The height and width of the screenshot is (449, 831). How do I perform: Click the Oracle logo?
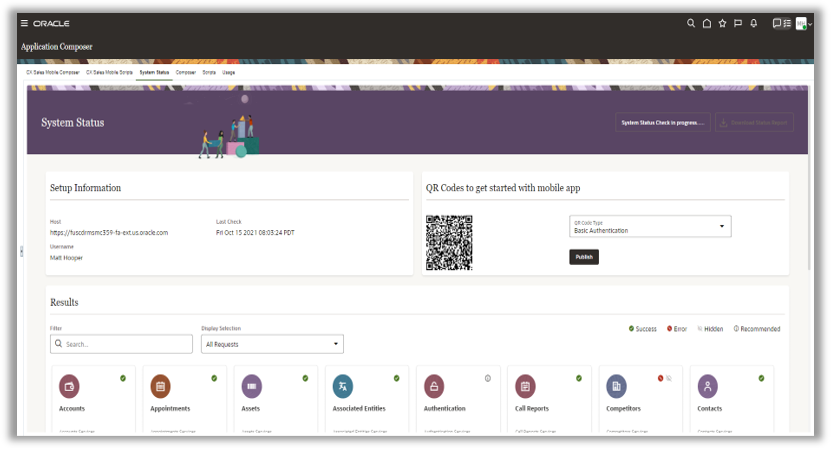pyautogui.click(x=51, y=23)
